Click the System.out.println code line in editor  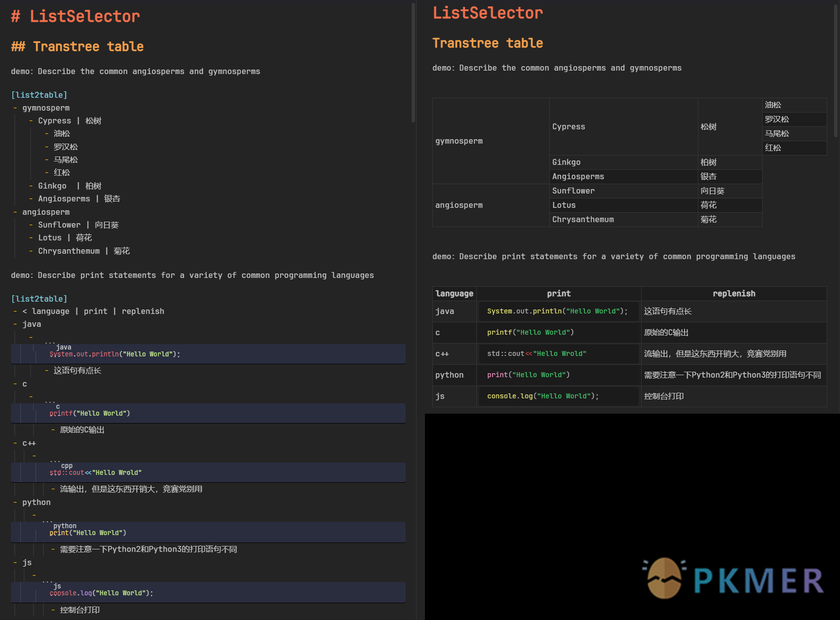click(115, 354)
